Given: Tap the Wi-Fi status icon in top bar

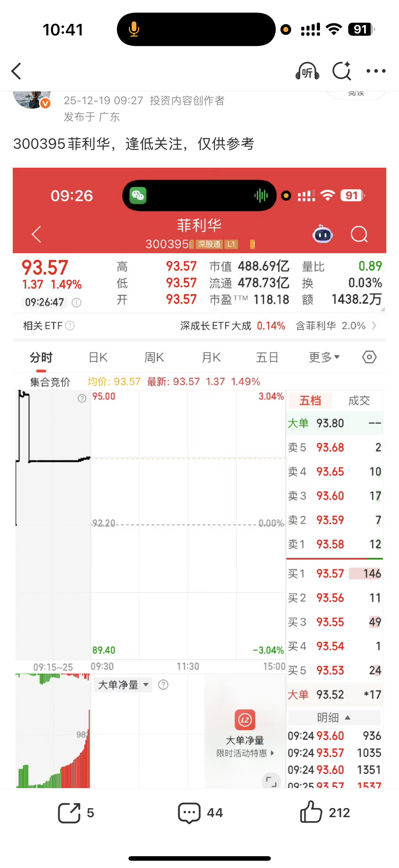Looking at the screenshot, I should point(334,29).
